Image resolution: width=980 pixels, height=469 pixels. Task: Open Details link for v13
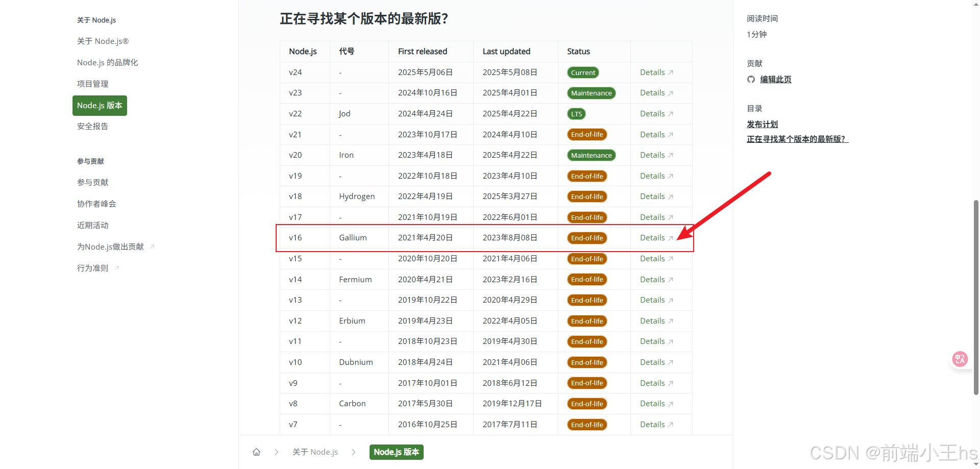pyautogui.click(x=656, y=300)
